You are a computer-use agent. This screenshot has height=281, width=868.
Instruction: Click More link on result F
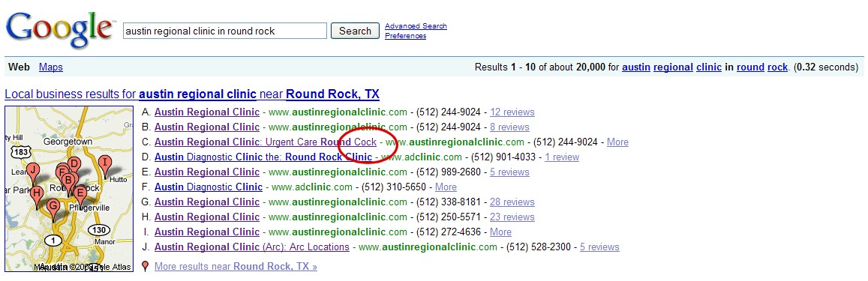446,187
